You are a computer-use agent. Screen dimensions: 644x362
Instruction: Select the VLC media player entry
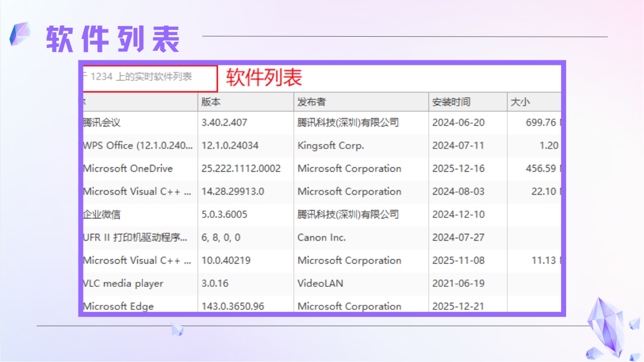(123, 283)
